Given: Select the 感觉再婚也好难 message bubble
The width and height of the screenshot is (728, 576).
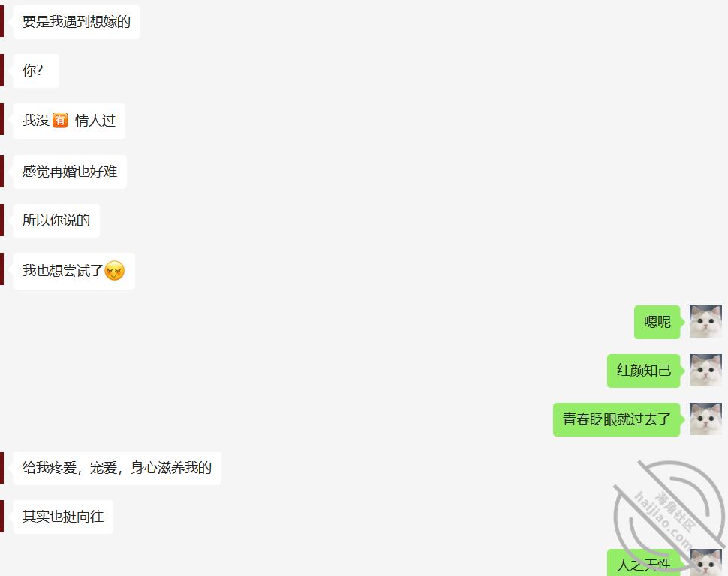Looking at the screenshot, I should [70, 172].
